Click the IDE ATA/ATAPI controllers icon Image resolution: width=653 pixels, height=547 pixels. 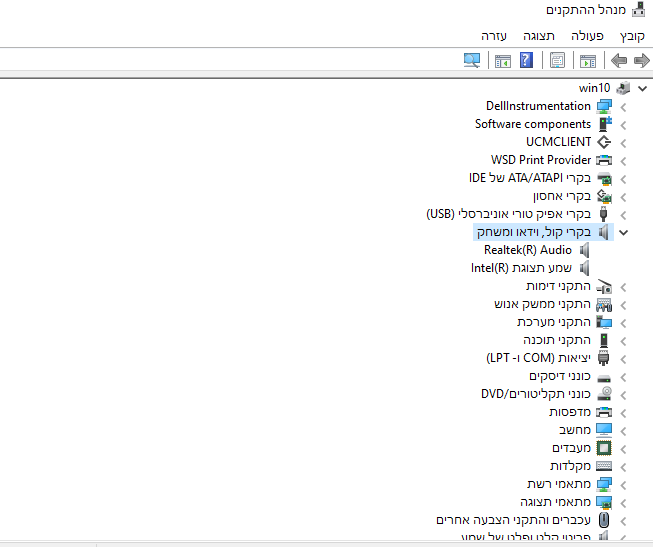[x=604, y=178]
